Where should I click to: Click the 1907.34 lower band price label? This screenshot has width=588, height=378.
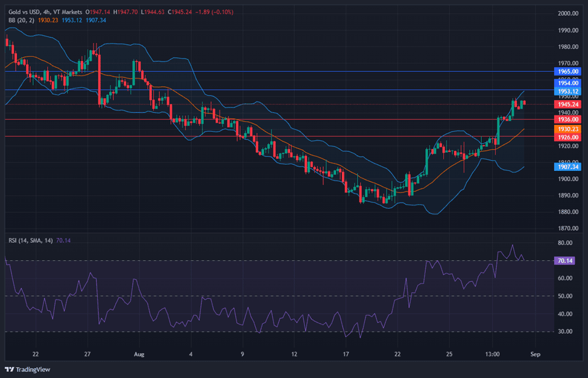click(x=567, y=167)
